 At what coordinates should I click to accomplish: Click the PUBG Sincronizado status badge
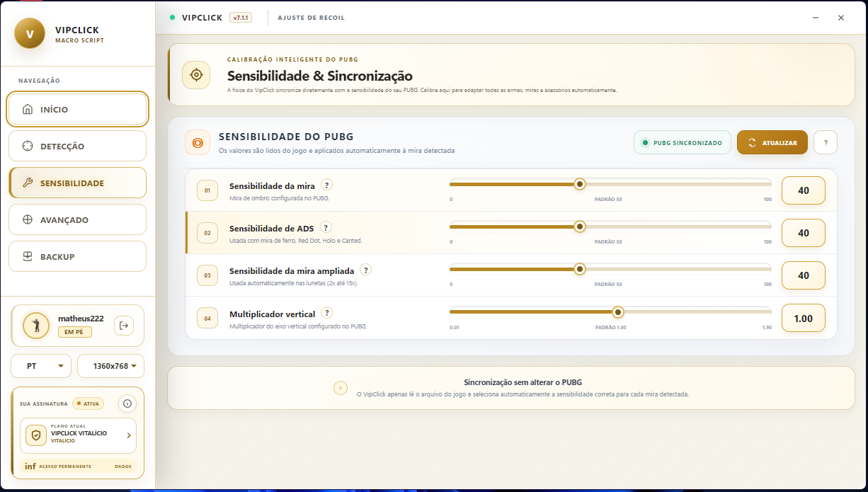(x=683, y=142)
